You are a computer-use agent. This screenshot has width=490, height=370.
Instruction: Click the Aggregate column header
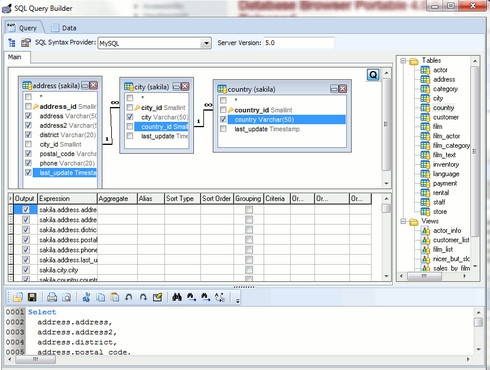click(x=117, y=199)
